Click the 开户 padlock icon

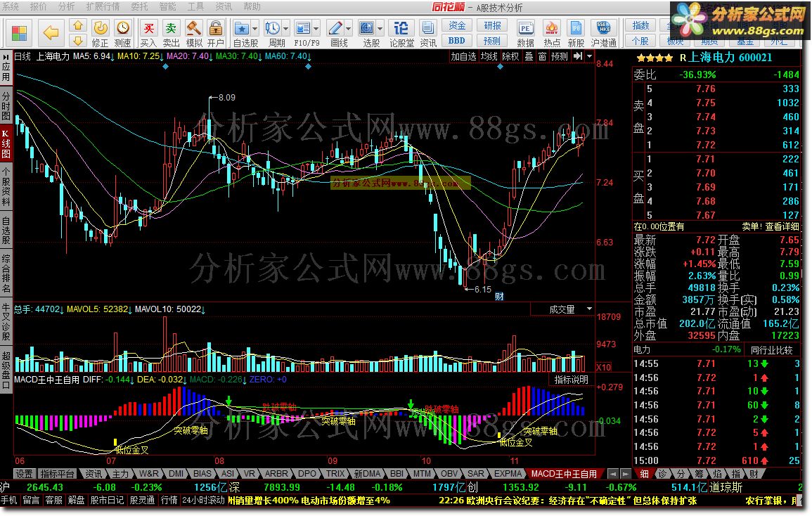click(x=215, y=28)
